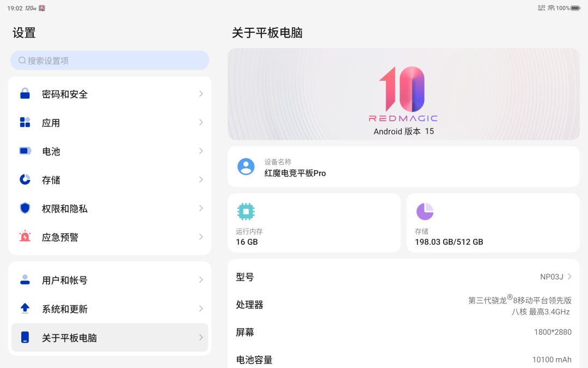Tap the 运行内存 16 GB card
This screenshot has width=588, height=368.
coord(314,223)
